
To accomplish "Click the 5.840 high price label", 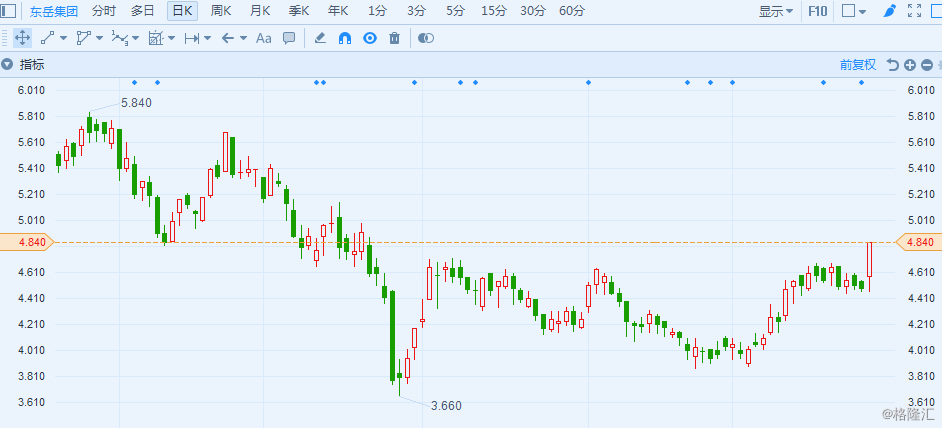I will (x=136, y=103).
